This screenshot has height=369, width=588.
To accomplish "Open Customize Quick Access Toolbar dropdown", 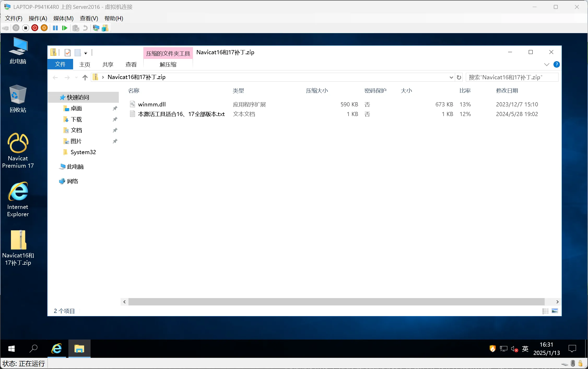I will pos(86,53).
